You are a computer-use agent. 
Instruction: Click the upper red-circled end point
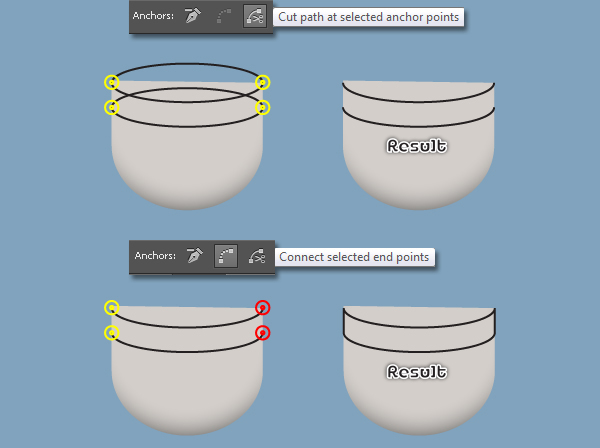coord(262,308)
